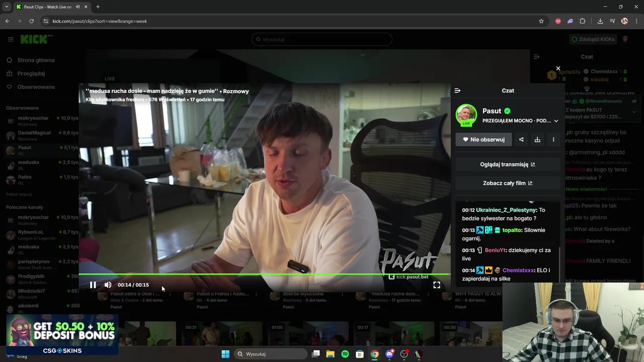This screenshot has width=644, height=362.
Task: Click topalto username in clip chat
Action: (x=511, y=230)
